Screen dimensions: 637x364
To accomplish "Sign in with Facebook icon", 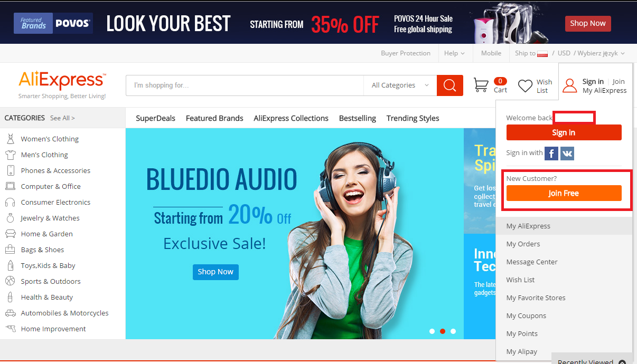I will click(551, 154).
